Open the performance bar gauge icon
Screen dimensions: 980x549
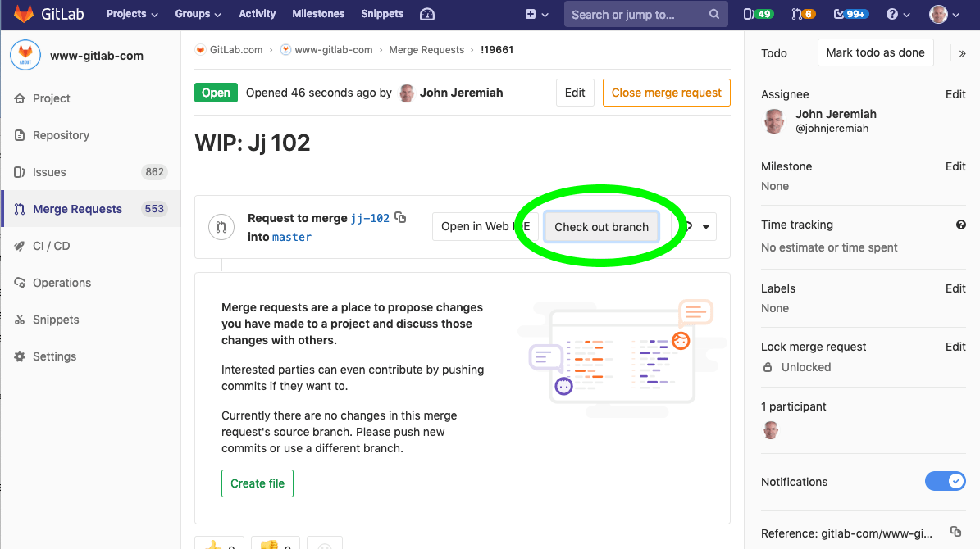[x=427, y=15]
